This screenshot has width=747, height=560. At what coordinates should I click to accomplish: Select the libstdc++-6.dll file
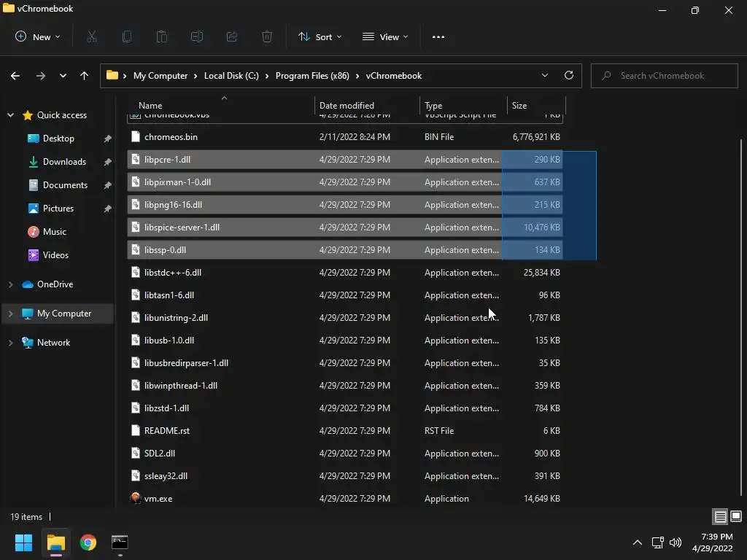345,273
